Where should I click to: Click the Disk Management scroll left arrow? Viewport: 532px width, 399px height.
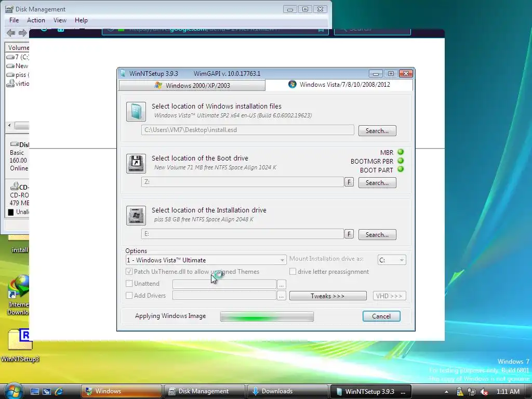click(9, 126)
